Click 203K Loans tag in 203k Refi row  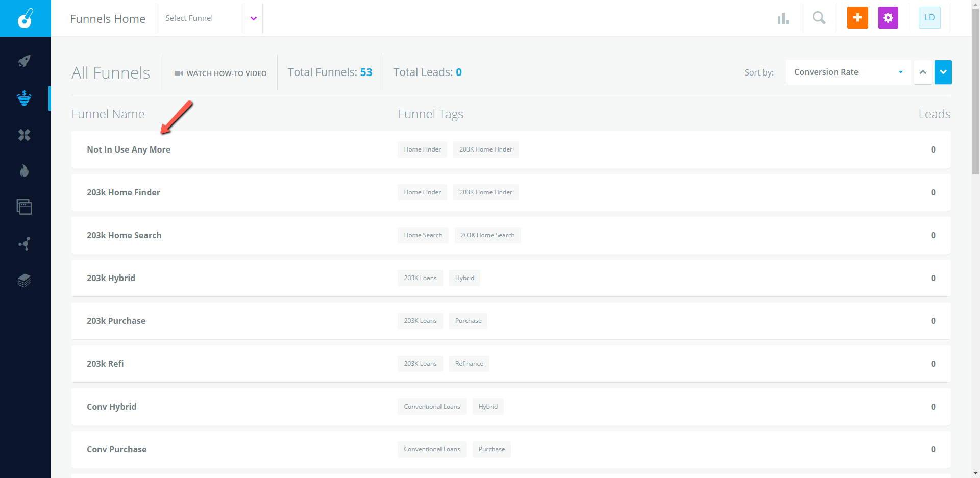[x=420, y=364]
